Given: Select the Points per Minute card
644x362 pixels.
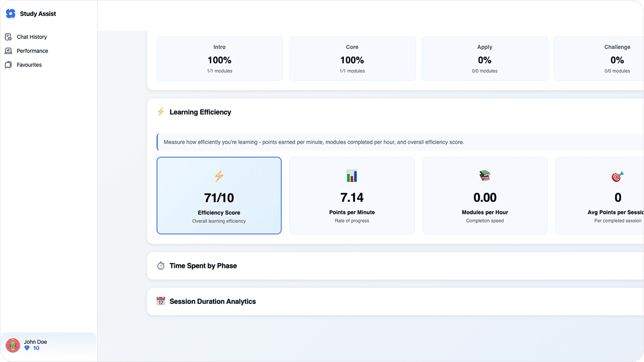Looking at the screenshot, I should 352,195.
